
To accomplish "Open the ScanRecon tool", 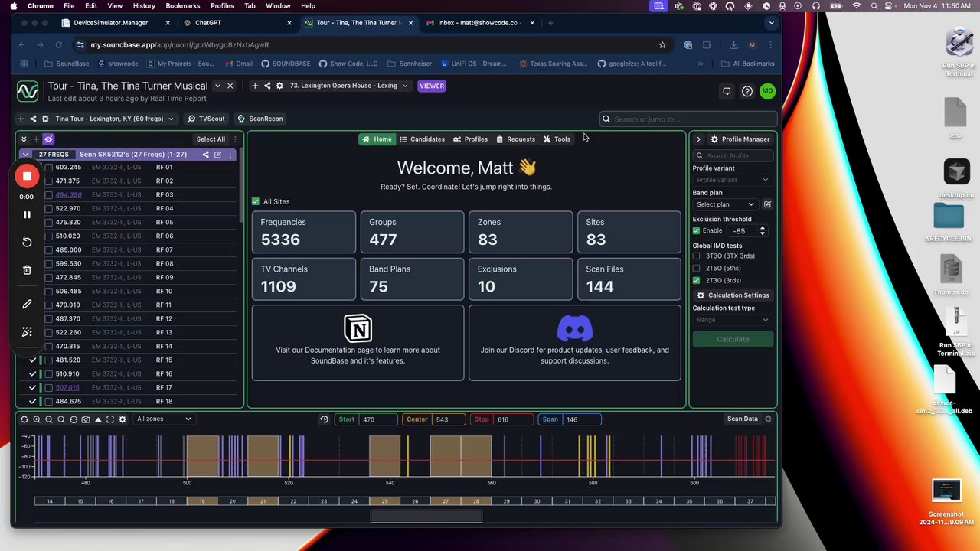I will (x=260, y=119).
